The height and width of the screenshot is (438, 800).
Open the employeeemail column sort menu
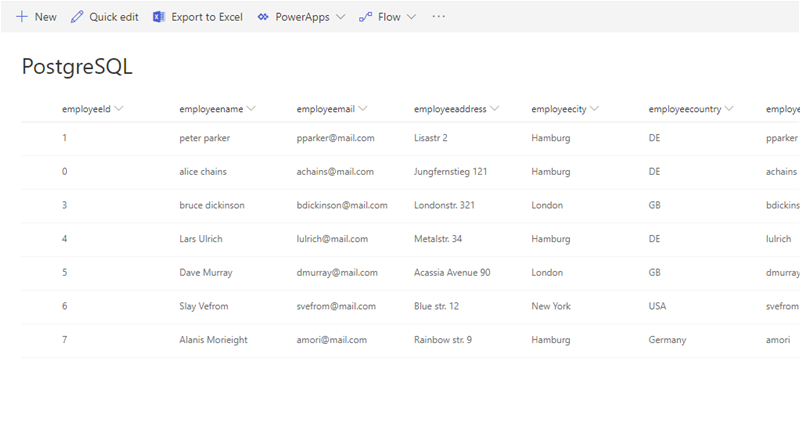363,108
